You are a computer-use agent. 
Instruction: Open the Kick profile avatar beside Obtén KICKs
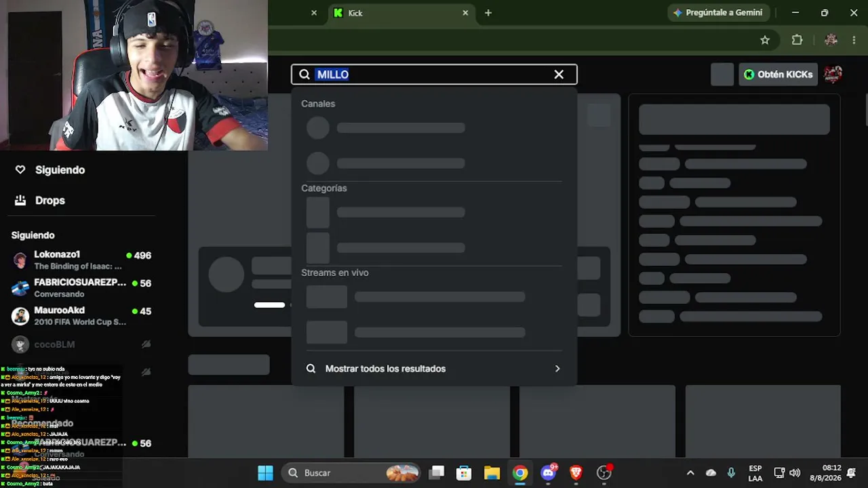(833, 75)
